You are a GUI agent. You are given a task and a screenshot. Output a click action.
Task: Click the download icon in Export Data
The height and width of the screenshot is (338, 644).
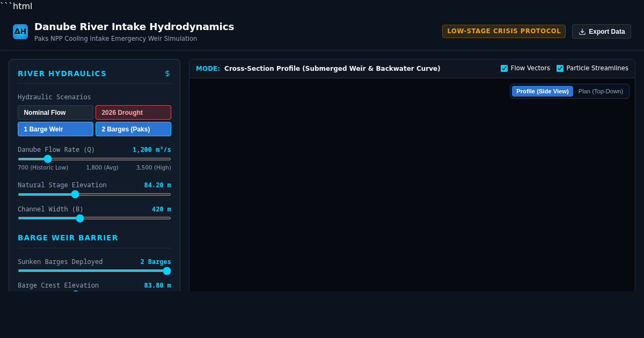coord(582,32)
